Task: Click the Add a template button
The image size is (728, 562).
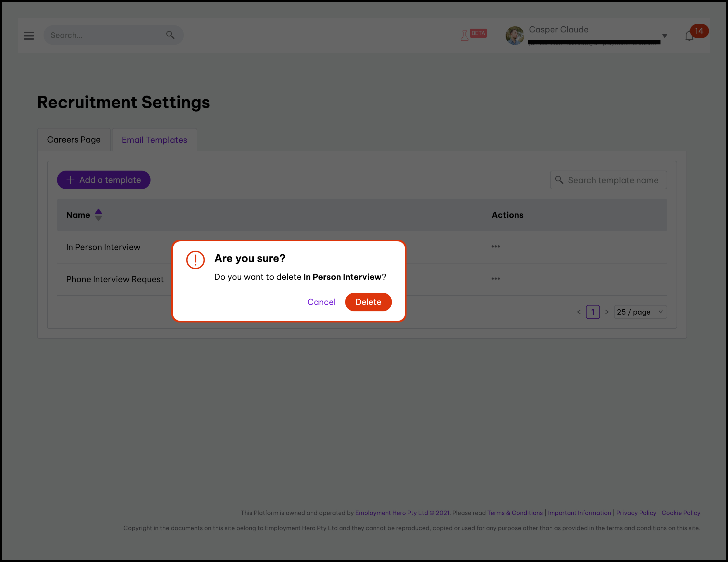Action: [x=104, y=180]
